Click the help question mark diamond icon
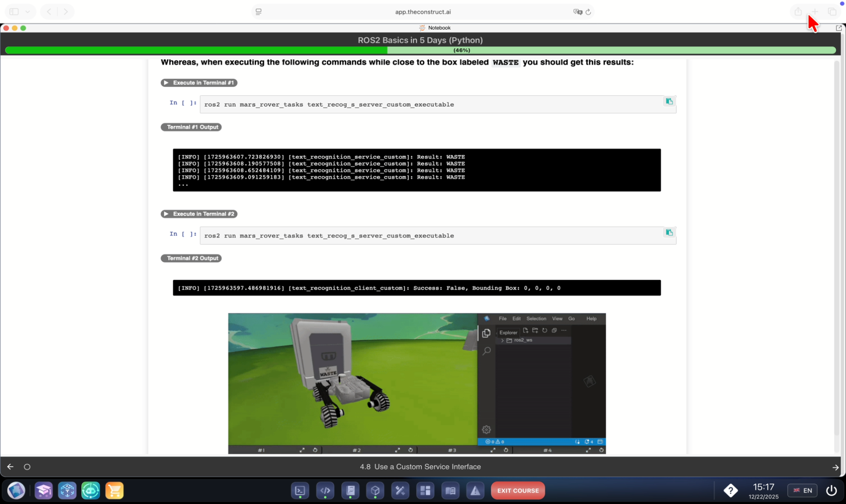 tap(730, 491)
